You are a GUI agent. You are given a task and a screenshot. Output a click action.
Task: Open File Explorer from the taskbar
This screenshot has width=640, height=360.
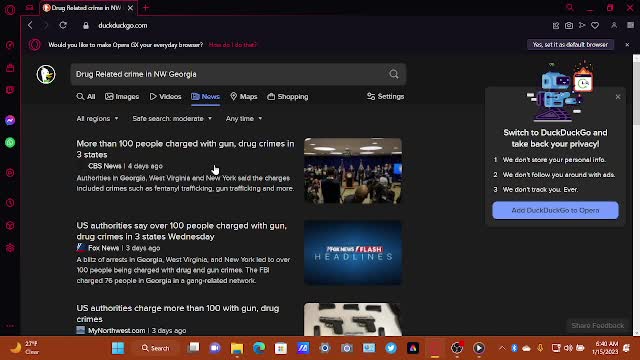click(x=237, y=348)
